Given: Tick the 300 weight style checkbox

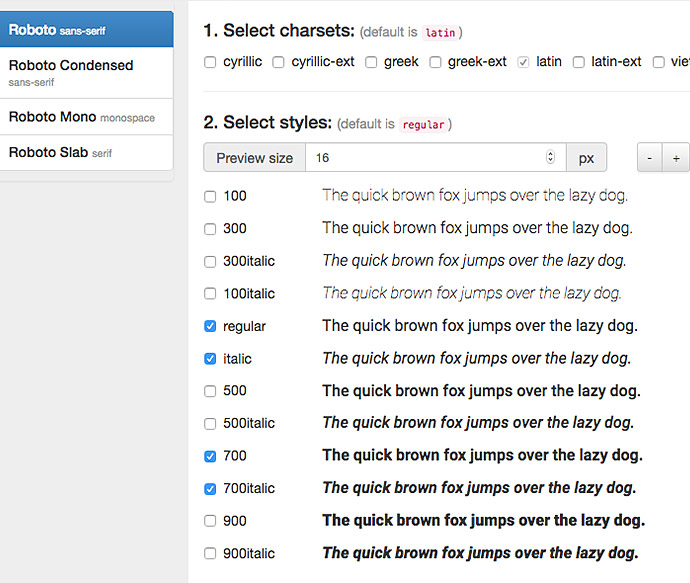Looking at the screenshot, I should tap(210, 229).
